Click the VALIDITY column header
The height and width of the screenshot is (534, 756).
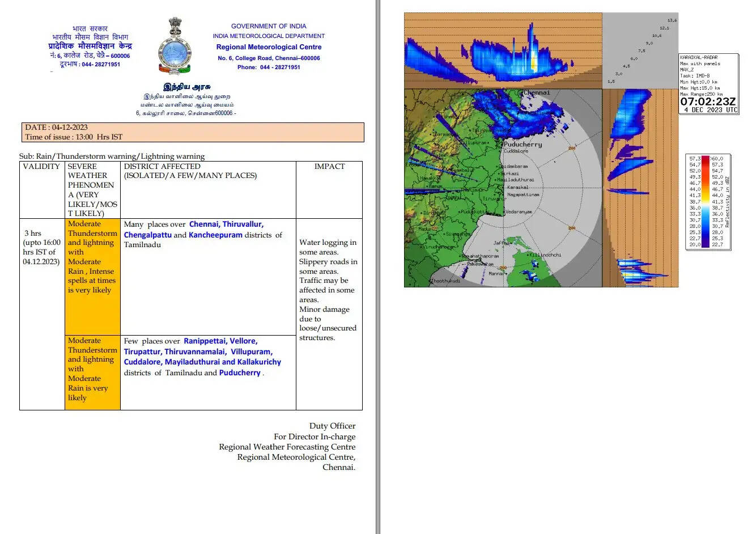click(41, 167)
